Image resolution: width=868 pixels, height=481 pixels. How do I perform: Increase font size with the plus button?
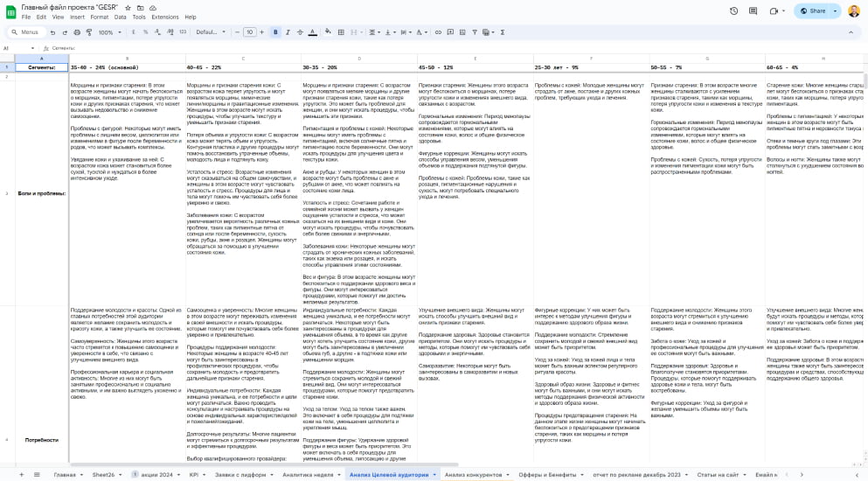click(x=262, y=32)
